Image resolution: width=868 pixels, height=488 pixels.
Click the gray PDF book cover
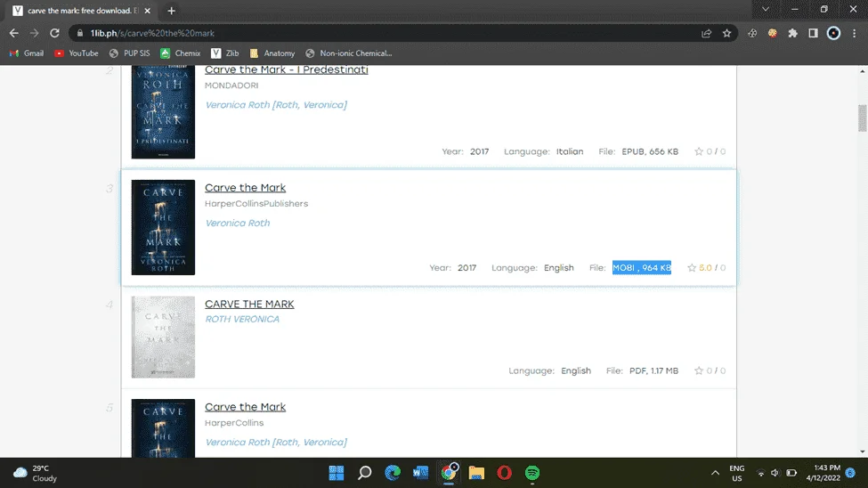163,337
